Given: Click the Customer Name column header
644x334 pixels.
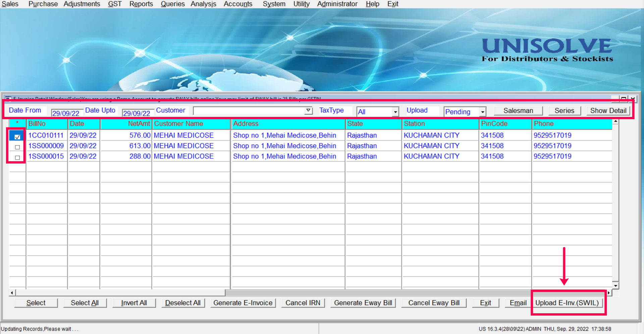Looking at the screenshot, I should pos(192,124).
